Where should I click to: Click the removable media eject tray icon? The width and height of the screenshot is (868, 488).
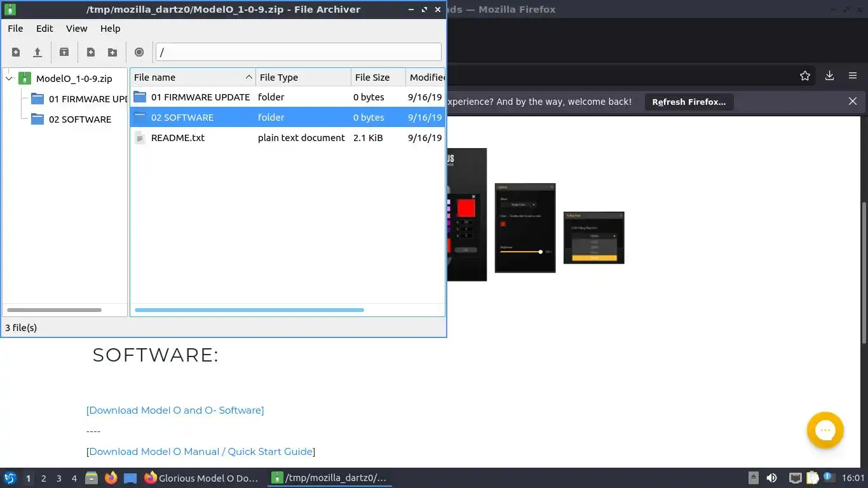753,478
